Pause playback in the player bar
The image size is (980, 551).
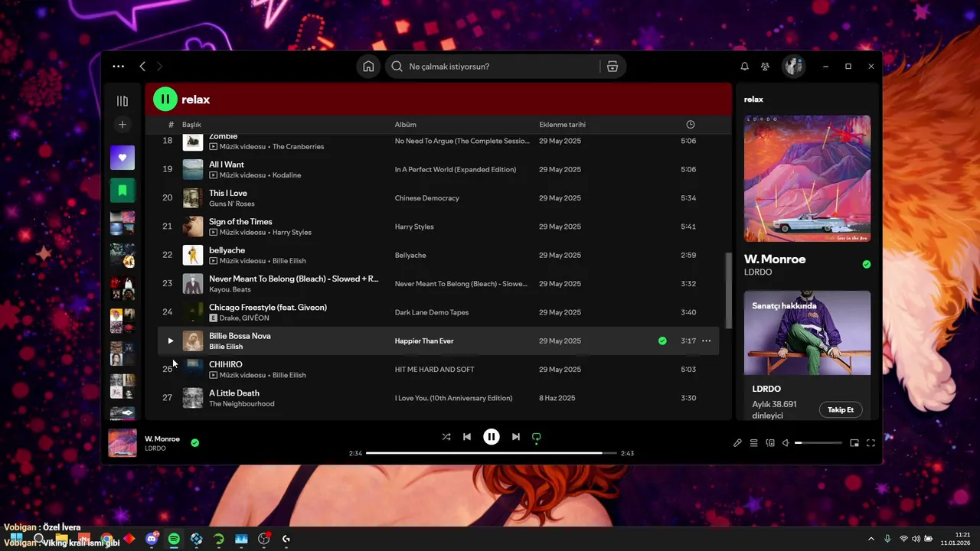(x=492, y=437)
